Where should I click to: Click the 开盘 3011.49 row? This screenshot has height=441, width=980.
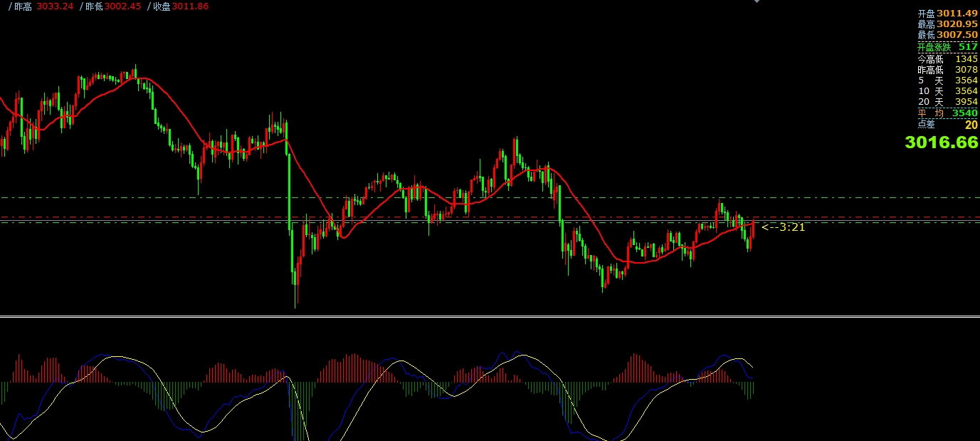(947, 14)
